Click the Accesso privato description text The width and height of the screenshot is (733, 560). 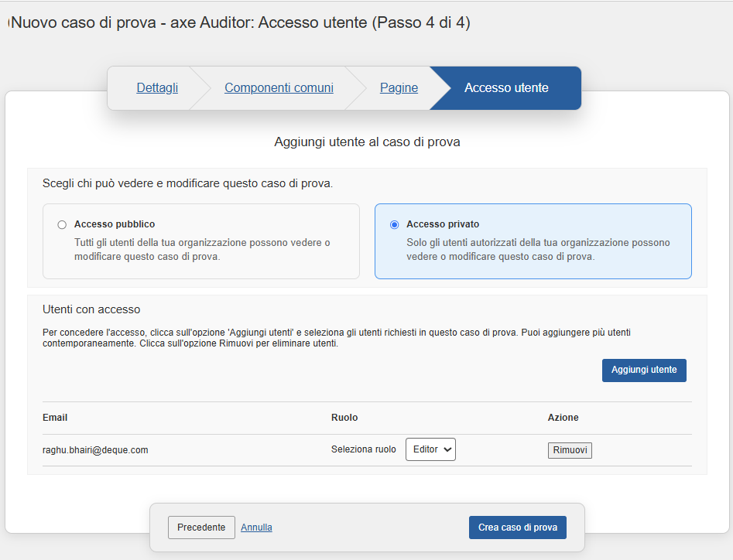pyautogui.click(x=538, y=249)
